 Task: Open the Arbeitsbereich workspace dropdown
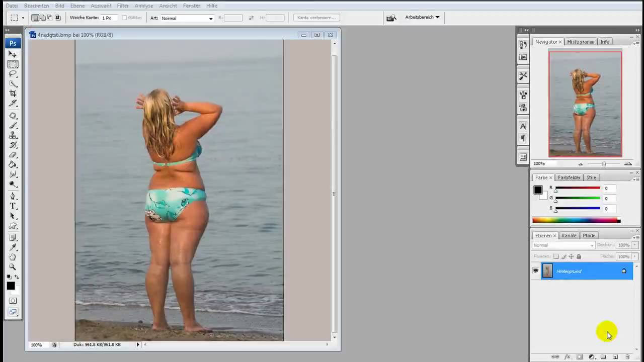pos(422,17)
